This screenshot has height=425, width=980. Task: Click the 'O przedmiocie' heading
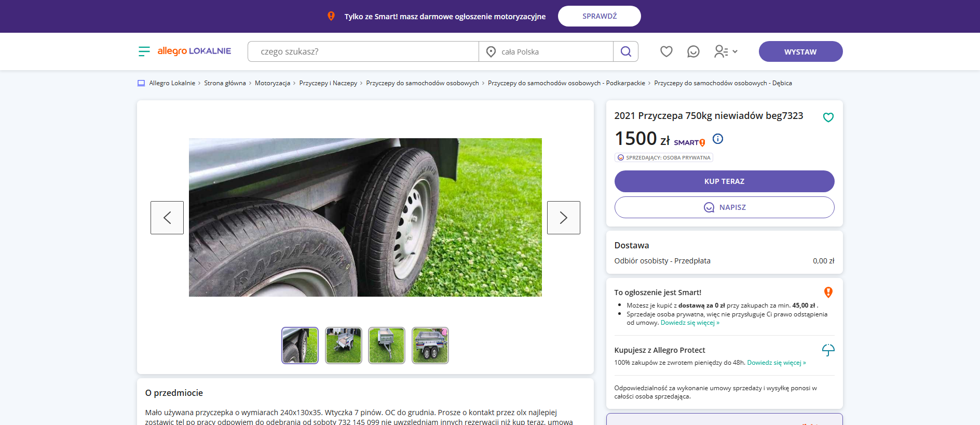tap(174, 393)
